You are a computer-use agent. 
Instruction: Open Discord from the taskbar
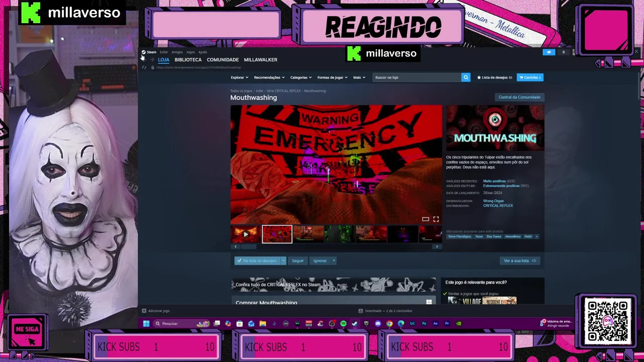pyautogui.click(x=378, y=323)
